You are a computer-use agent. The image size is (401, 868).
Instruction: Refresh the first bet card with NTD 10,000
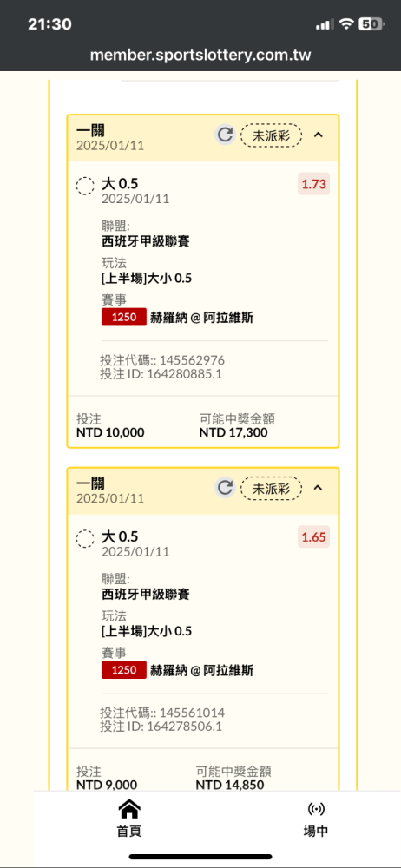(x=225, y=135)
